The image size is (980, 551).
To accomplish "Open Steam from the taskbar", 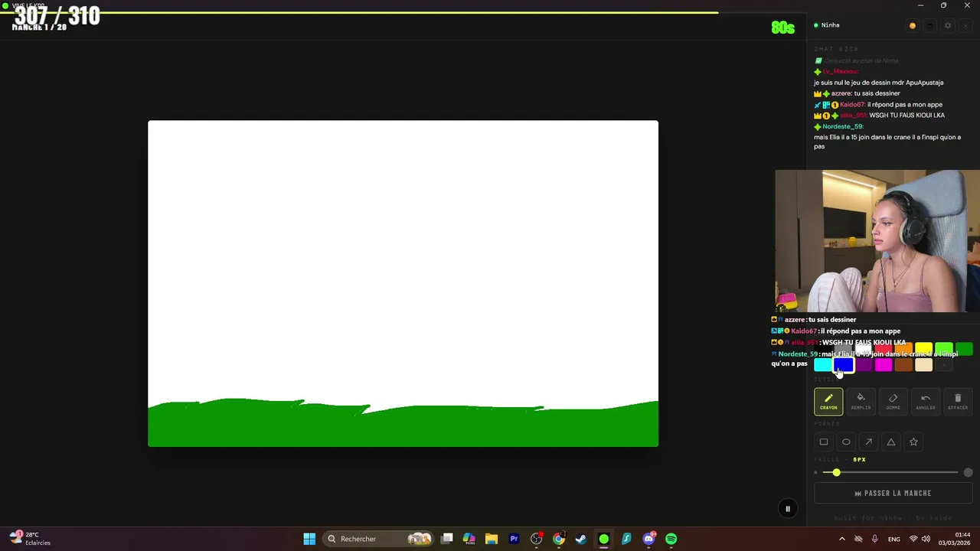I will [x=581, y=539].
